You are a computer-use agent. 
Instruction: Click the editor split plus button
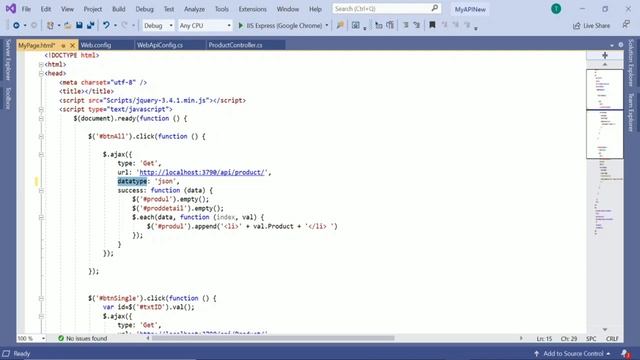(605, 55)
